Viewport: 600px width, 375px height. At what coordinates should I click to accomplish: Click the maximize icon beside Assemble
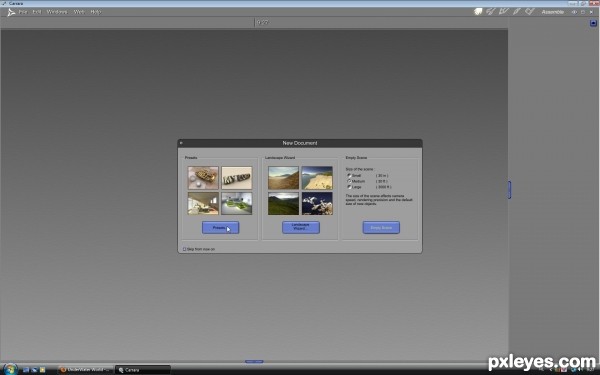point(583,12)
